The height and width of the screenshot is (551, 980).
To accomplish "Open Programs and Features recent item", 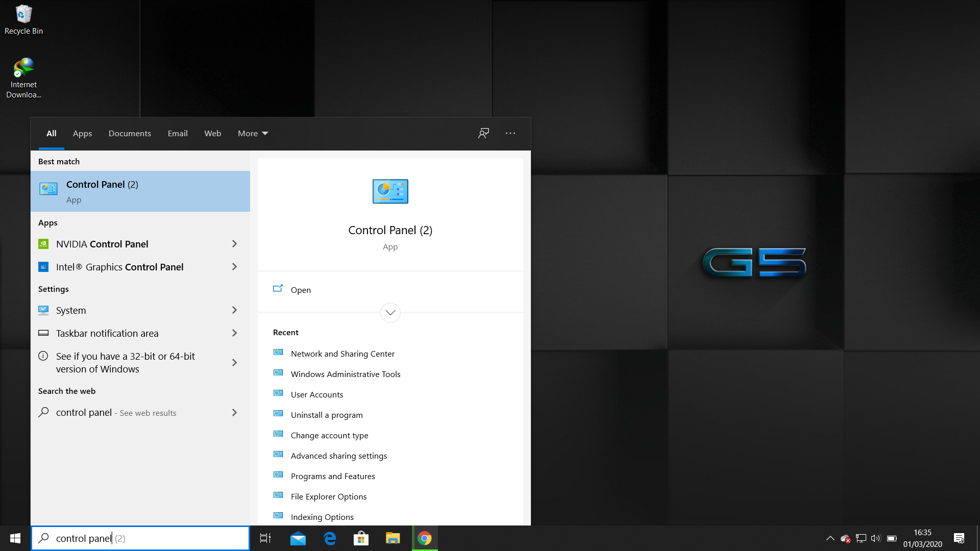I will 333,476.
